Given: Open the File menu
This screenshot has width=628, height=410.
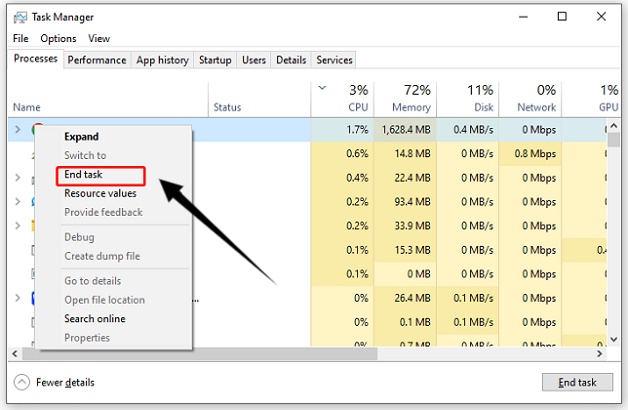Looking at the screenshot, I should click(x=20, y=38).
